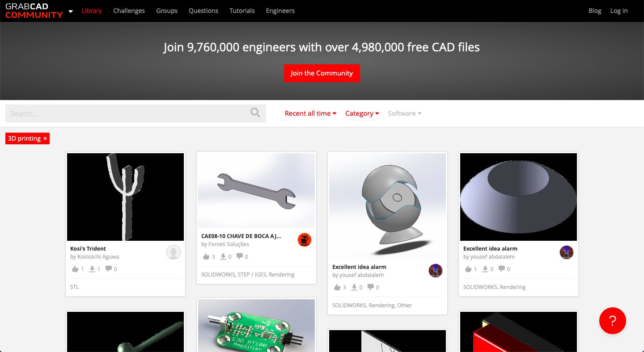
Task: Go to the Challenges menu item
Action: pos(129,11)
